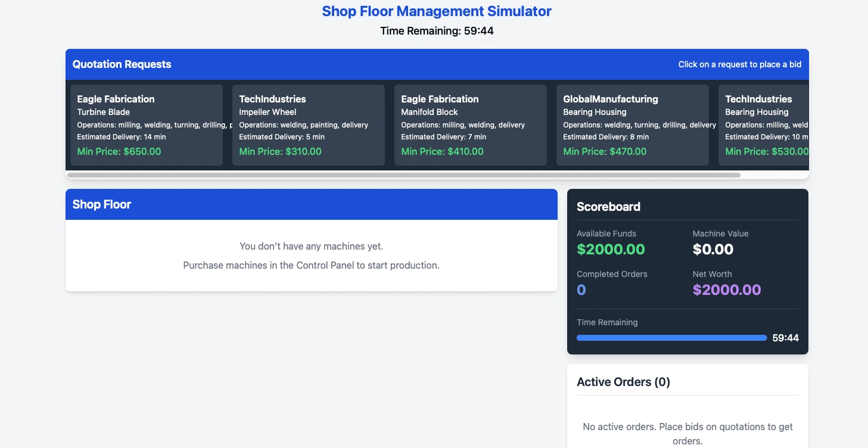Screen dimensions: 868x448
Task: Click the Time Remaining 59:44 countdown under the title
Action: [x=437, y=30]
